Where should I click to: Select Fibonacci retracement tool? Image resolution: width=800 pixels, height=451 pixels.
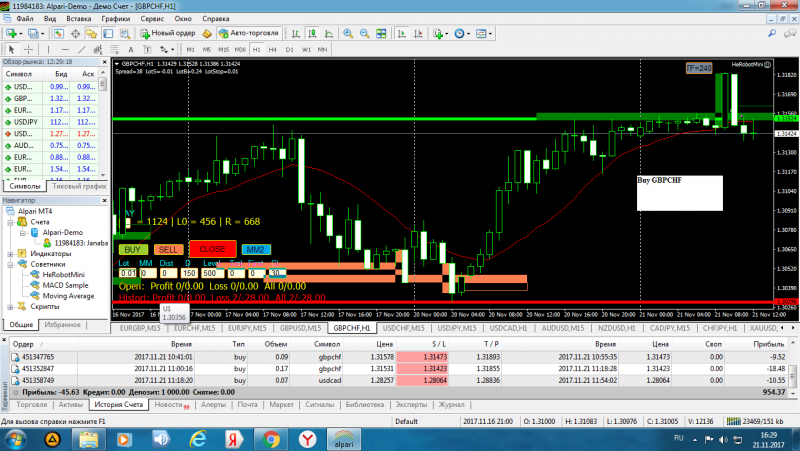pos(114,49)
